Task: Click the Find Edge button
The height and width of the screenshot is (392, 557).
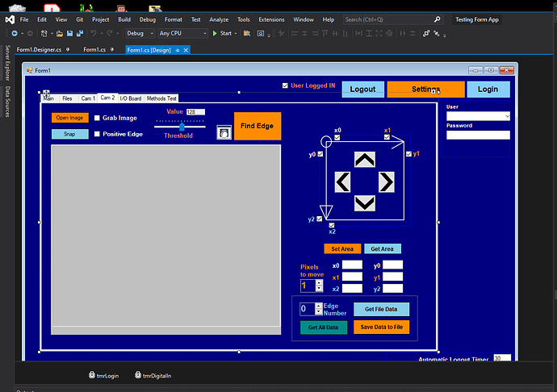Action: pyautogui.click(x=258, y=126)
